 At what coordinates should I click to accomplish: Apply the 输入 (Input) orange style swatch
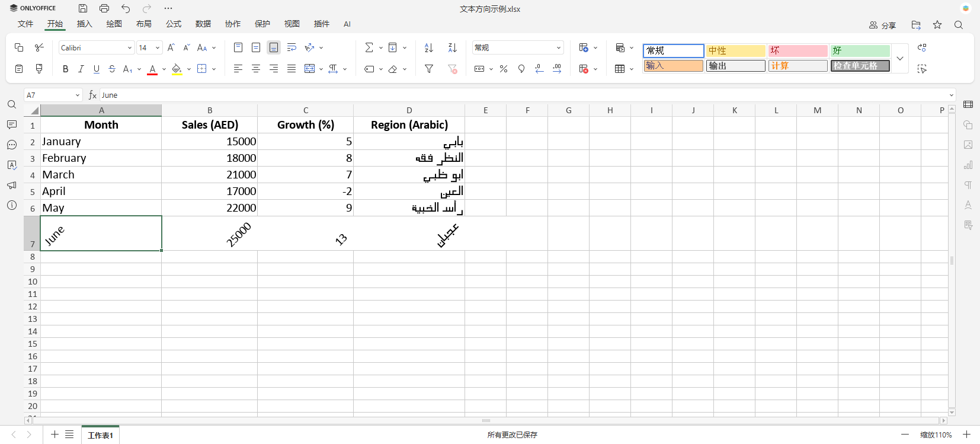pos(673,66)
